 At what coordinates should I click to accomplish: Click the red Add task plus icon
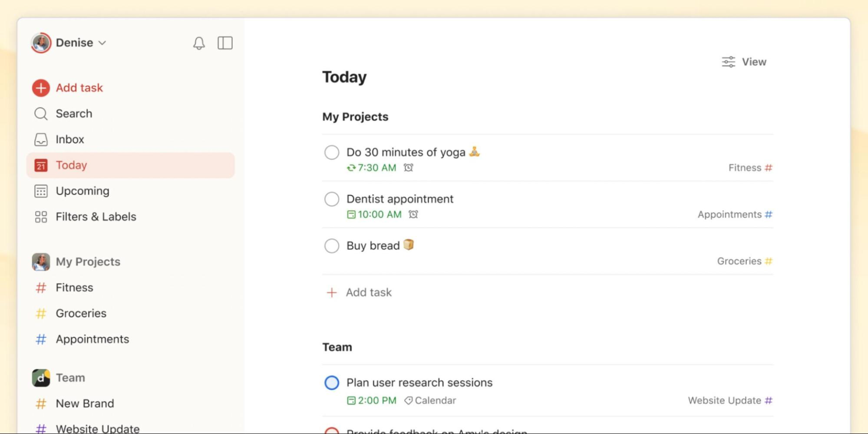tap(41, 88)
